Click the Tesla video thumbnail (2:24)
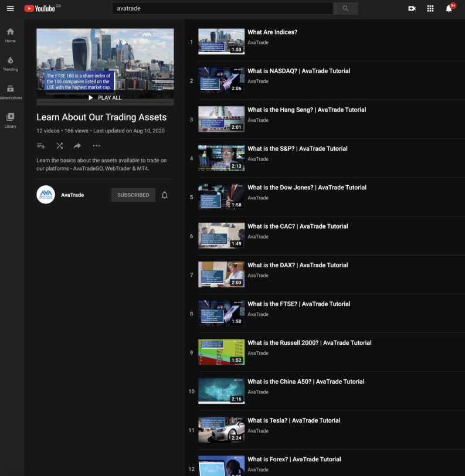465x476 pixels. (x=221, y=430)
